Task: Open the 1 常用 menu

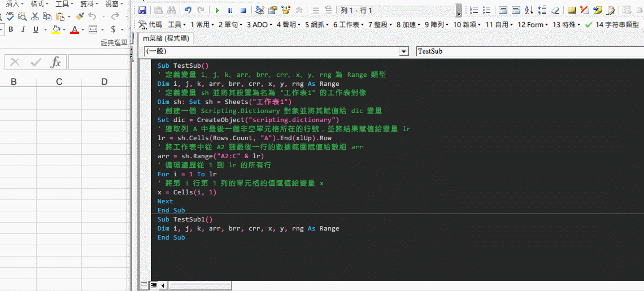Action: coord(202,25)
